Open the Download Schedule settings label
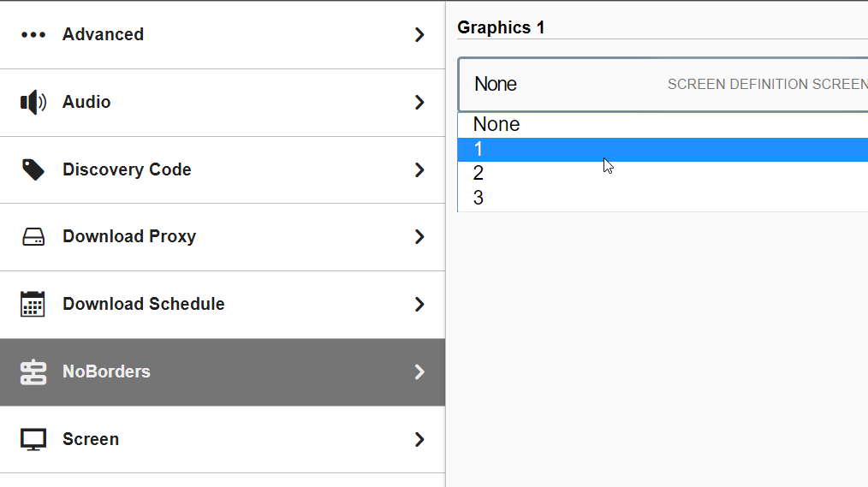 click(143, 304)
